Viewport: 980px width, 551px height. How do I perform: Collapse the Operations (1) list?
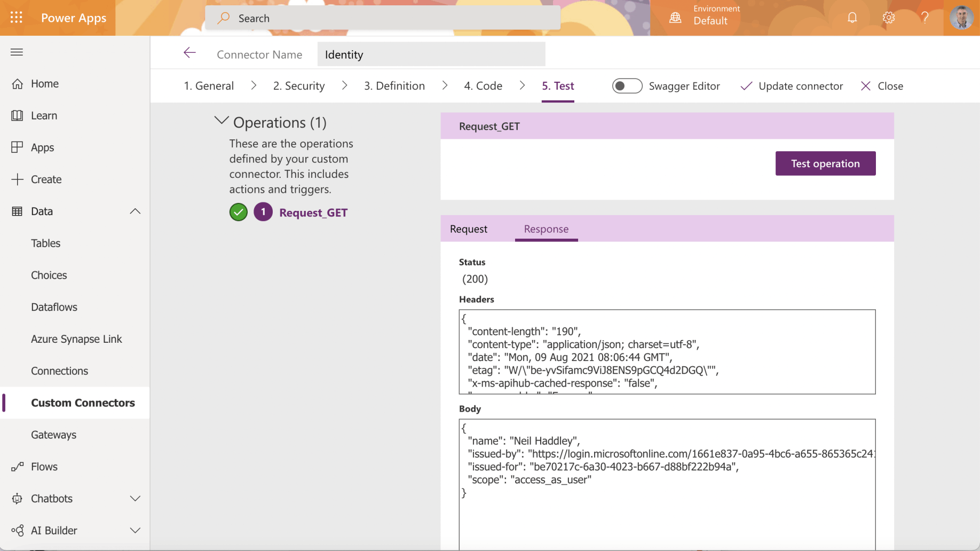[x=222, y=121]
